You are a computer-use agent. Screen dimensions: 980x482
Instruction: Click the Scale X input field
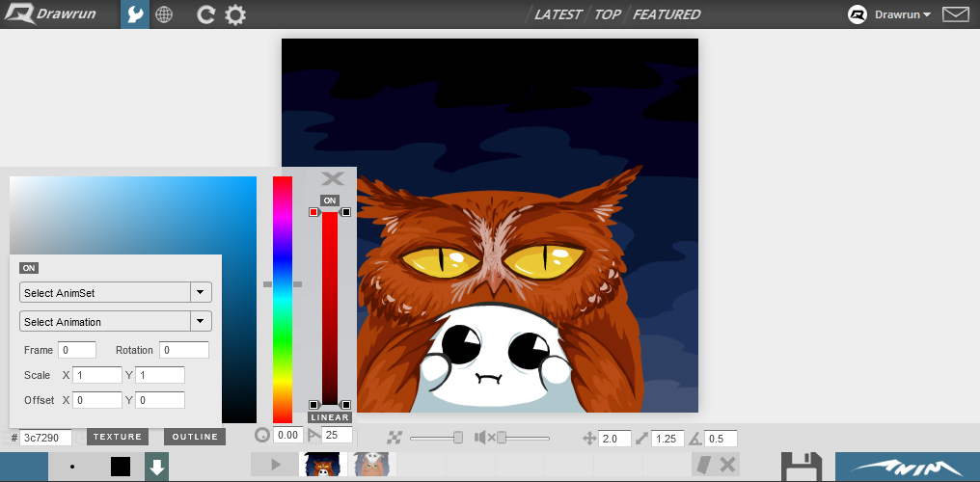pos(96,375)
